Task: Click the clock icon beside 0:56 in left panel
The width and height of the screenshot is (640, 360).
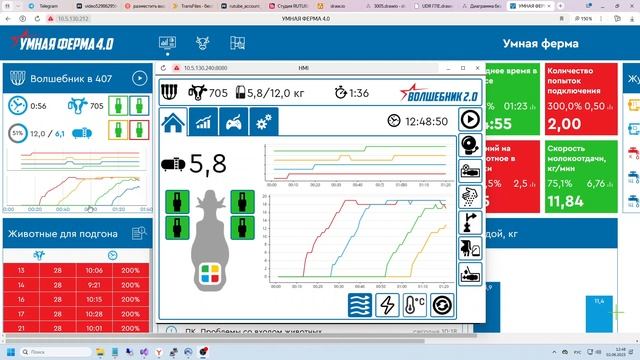Action: [x=18, y=106]
